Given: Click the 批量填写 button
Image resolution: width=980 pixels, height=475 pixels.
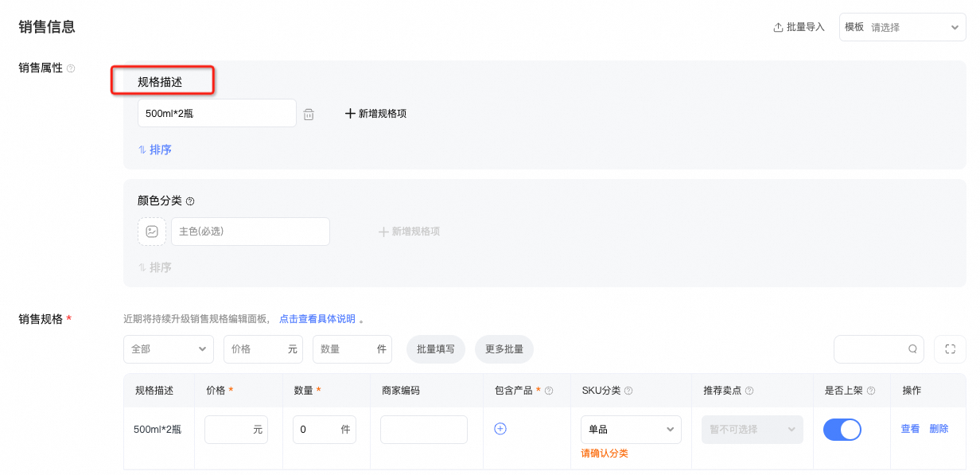Looking at the screenshot, I should 436,349.
